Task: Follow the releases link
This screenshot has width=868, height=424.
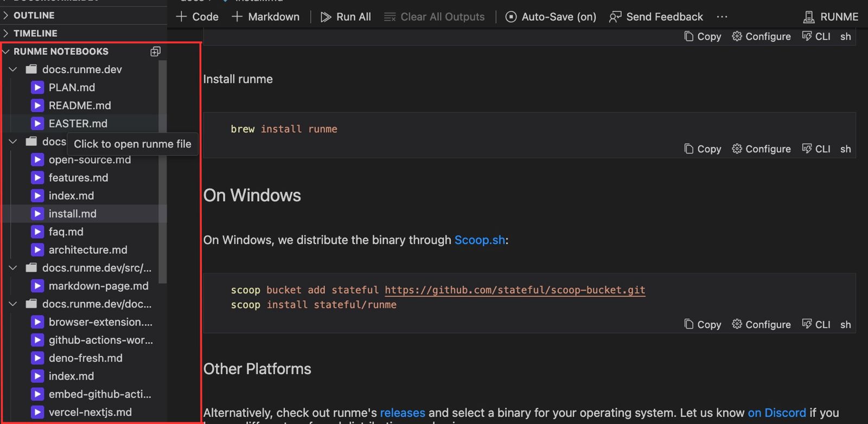Action: coord(403,413)
